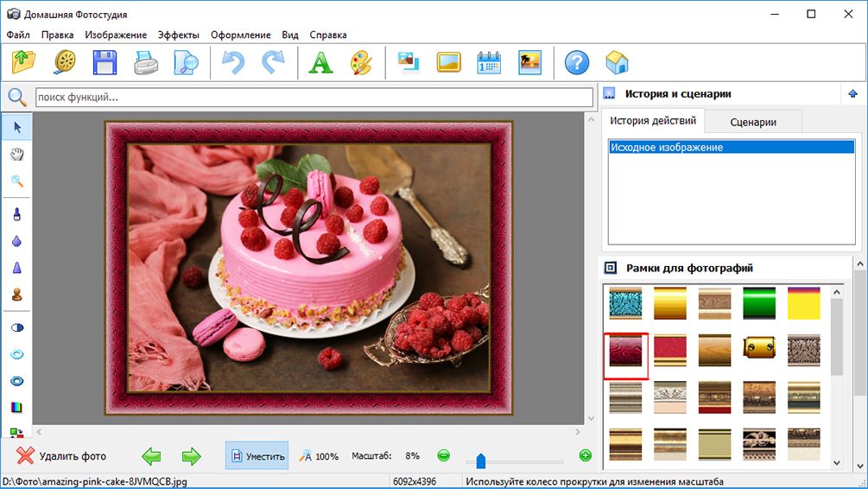868x489 pixels.
Task: Undo the last action
Action: (233, 62)
